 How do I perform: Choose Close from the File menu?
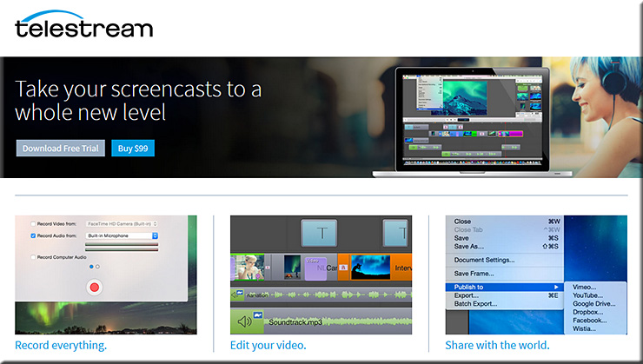[462, 222]
